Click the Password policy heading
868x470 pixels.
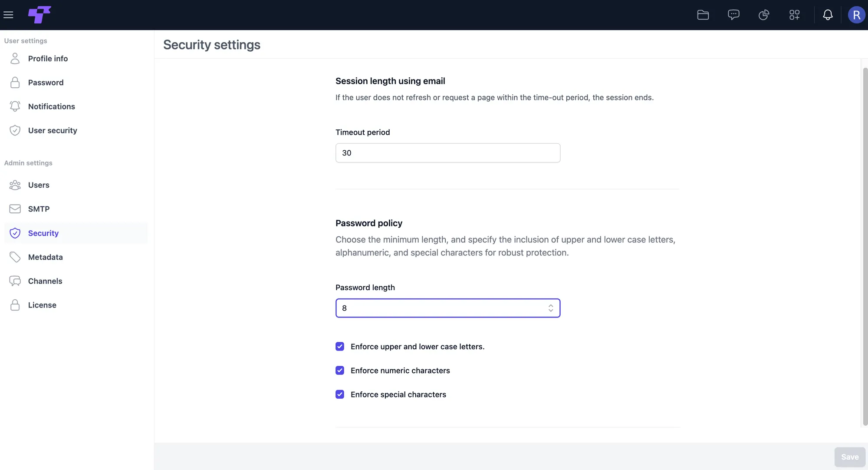coord(369,223)
